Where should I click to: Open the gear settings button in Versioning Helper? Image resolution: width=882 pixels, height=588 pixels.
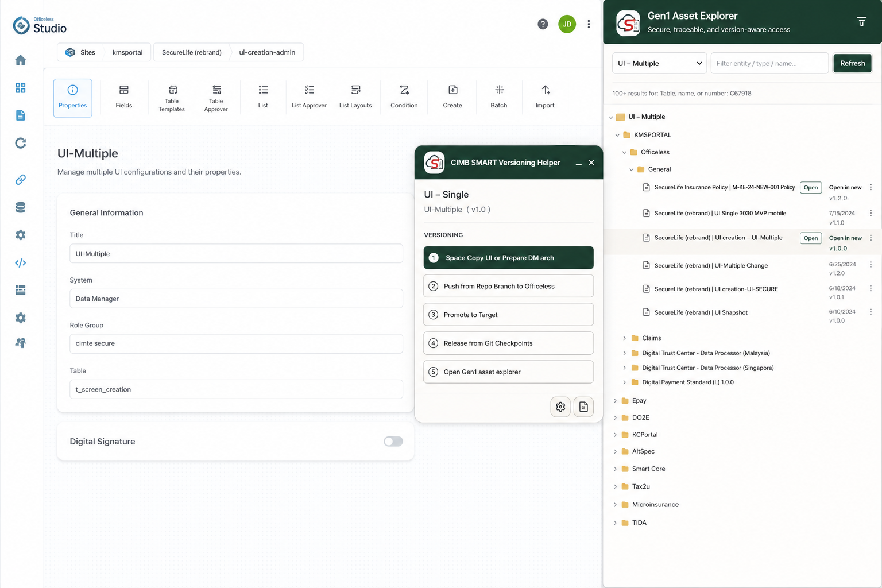[560, 407]
